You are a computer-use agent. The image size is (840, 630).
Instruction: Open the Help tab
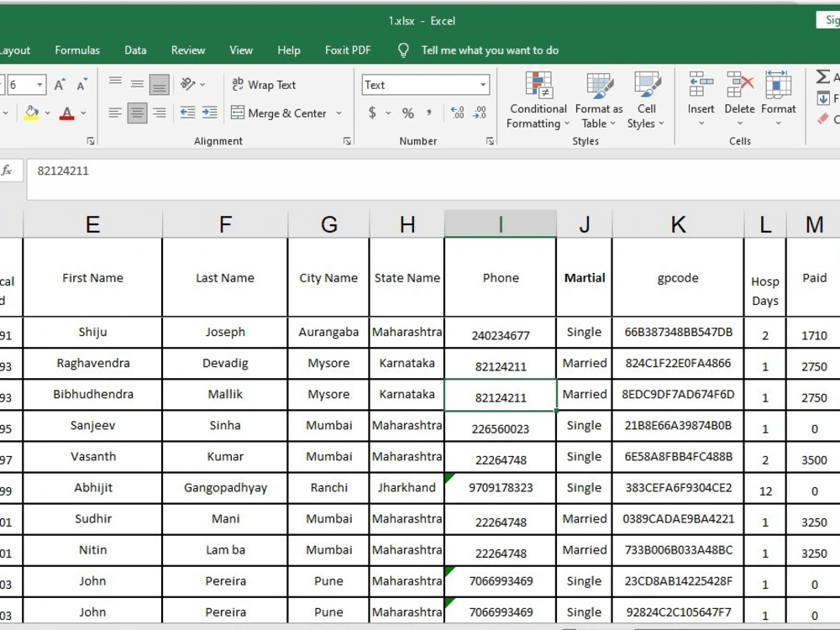(x=289, y=50)
